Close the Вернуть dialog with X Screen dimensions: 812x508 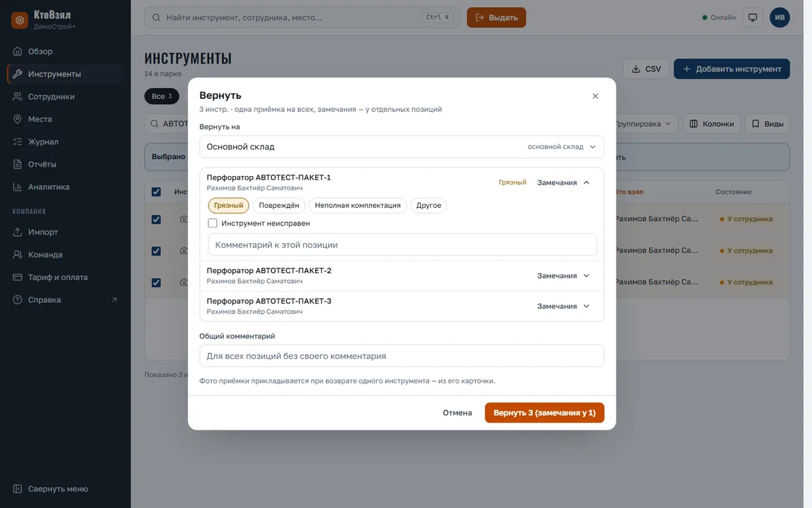pos(595,96)
